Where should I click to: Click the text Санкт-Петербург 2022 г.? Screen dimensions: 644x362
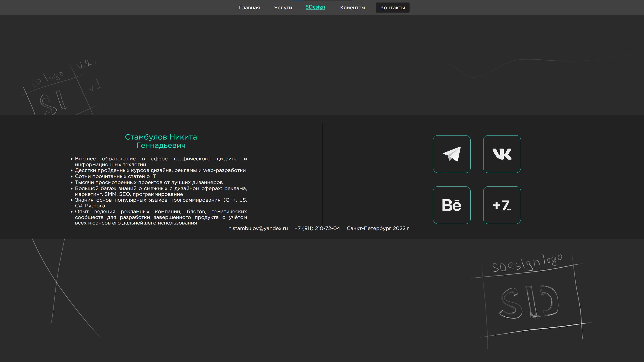(378, 228)
